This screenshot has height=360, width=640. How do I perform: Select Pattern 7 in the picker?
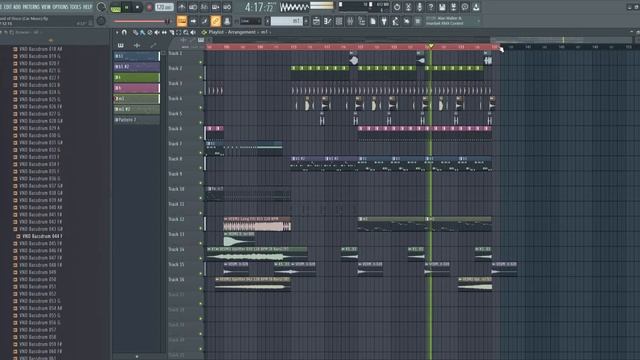pos(137,120)
